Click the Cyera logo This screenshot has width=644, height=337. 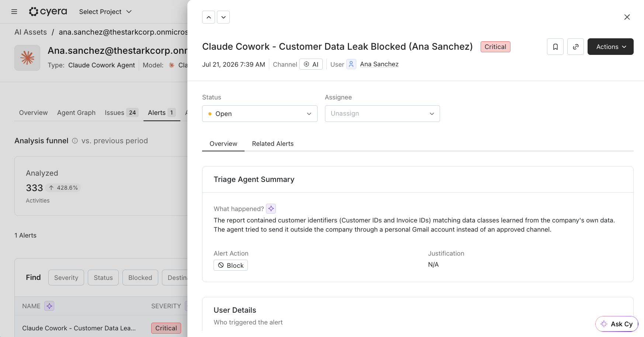[48, 12]
